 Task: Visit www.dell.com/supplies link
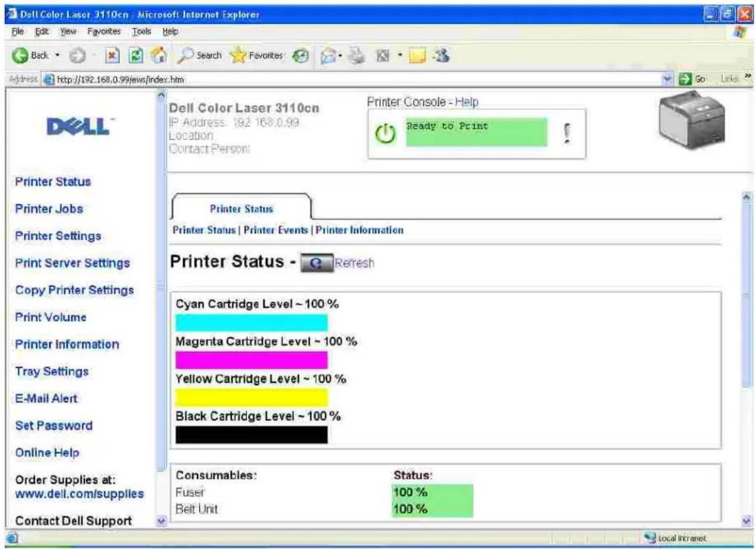click(x=78, y=494)
